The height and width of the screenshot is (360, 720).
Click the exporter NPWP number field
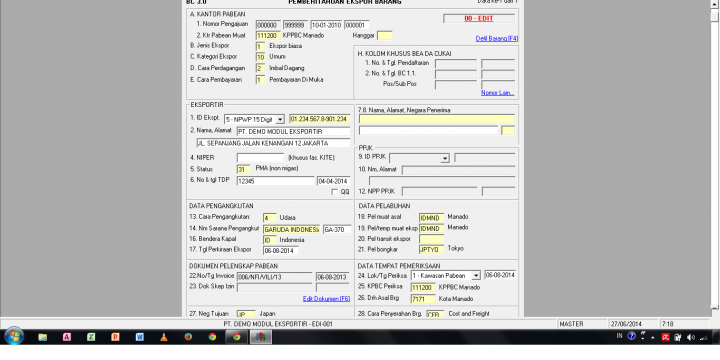point(320,119)
